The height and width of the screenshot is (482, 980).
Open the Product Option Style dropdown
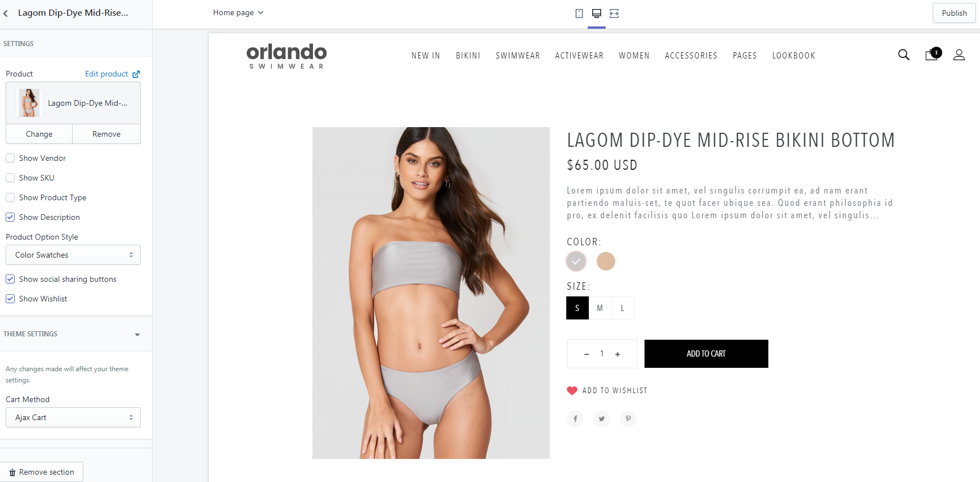pyautogui.click(x=73, y=255)
